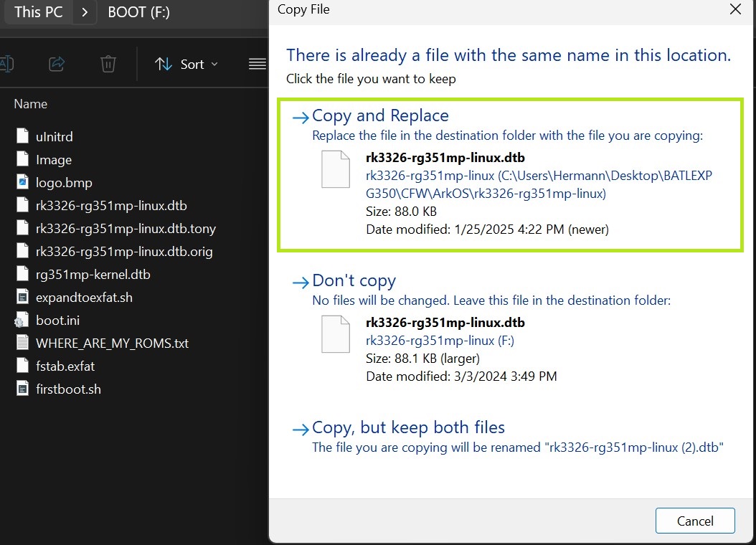The image size is (756, 545).
Task: Open the View layout options menu
Action: point(257,65)
